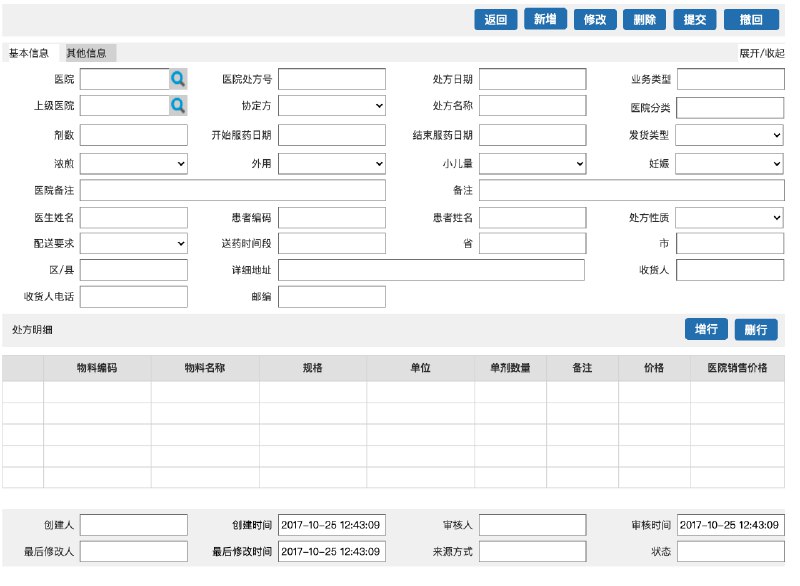Focus the 省 input field
The height and width of the screenshot is (586, 800).
pos(532,243)
